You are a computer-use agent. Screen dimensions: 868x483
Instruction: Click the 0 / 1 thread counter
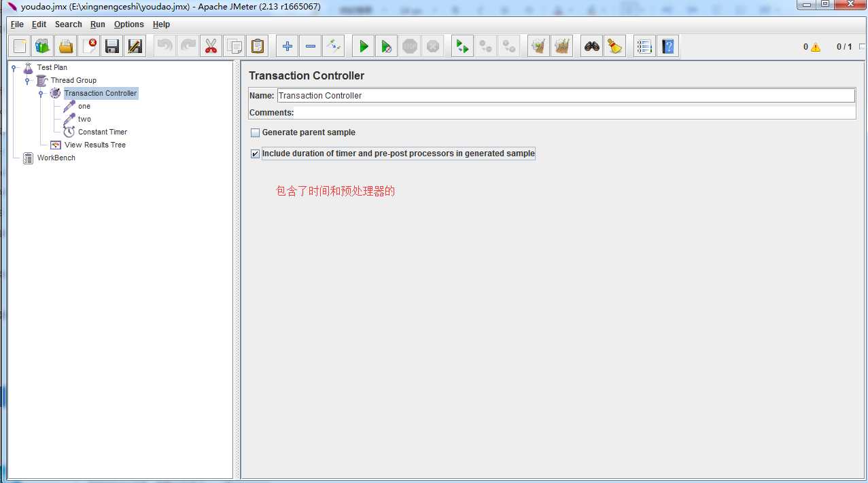(844, 47)
